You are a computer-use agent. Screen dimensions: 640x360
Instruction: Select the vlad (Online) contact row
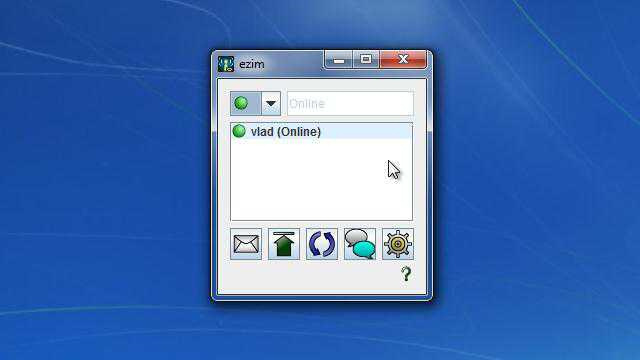(322, 131)
